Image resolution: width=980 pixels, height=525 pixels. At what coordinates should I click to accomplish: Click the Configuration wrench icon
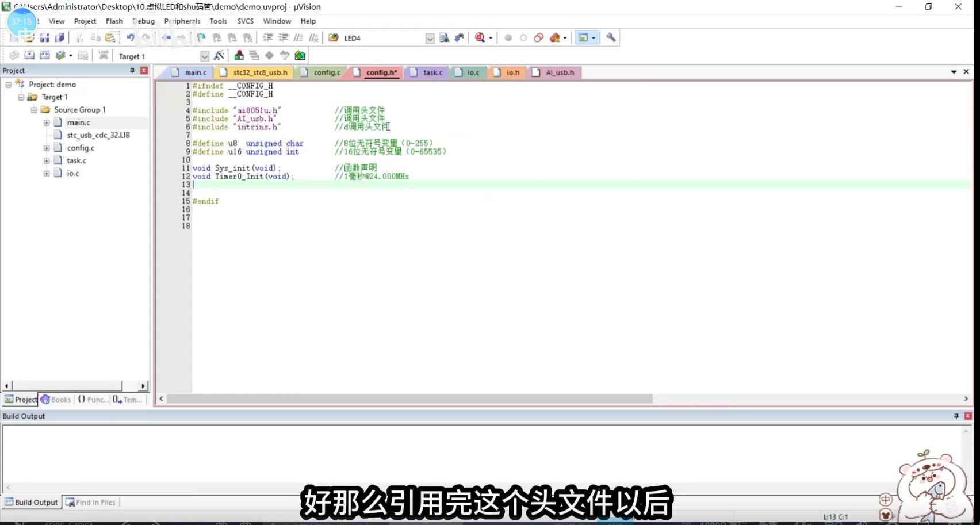pyautogui.click(x=611, y=37)
